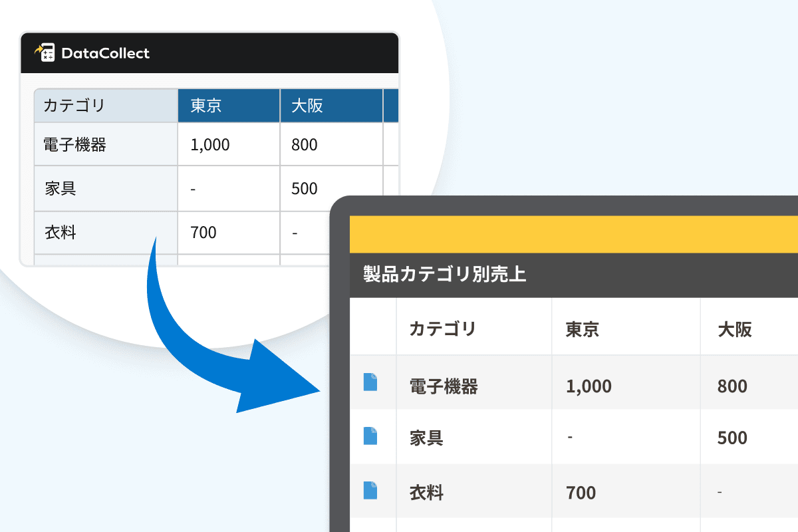Select the bold 1,000 cell in the output table
The height and width of the screenshot is (532, 798).
point(588,385)
